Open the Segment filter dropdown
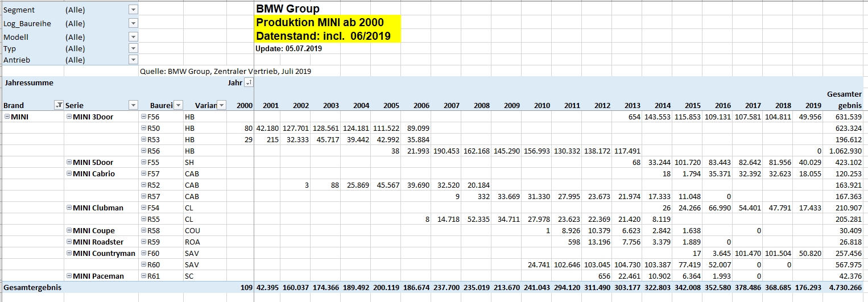This screenshot has height=302, width=868. pyautogui.click(x=133, y=10)
